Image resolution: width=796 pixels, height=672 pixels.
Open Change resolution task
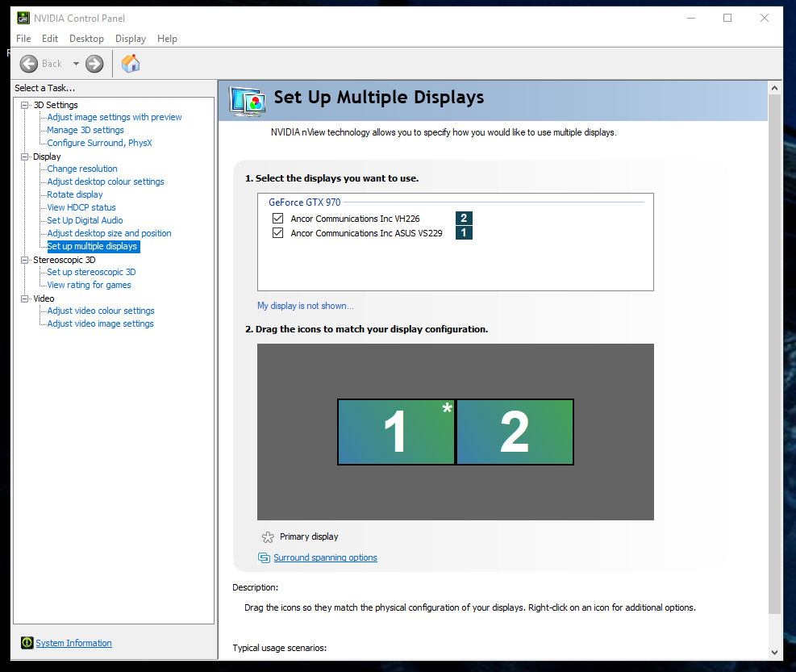pos(82,169)
